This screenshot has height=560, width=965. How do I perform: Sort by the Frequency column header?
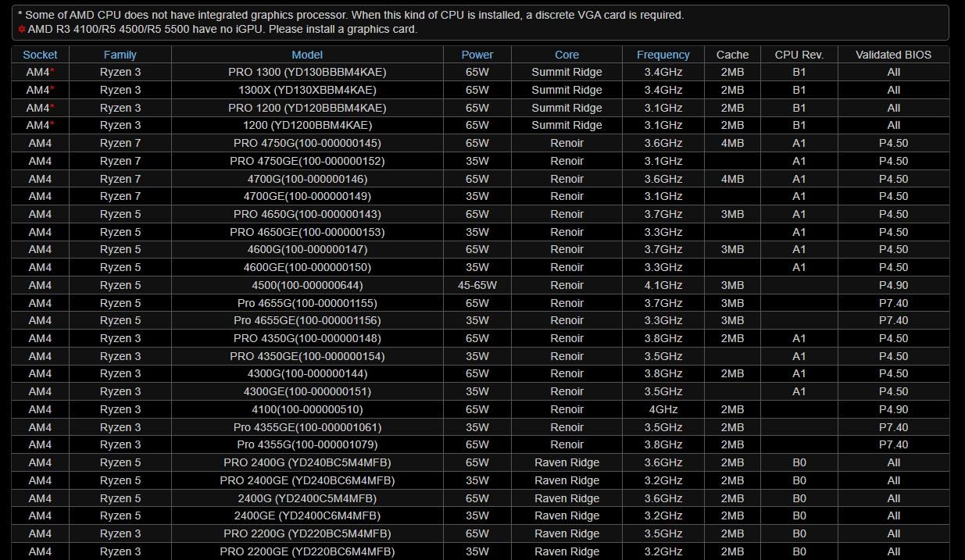[x=663, y=55]
